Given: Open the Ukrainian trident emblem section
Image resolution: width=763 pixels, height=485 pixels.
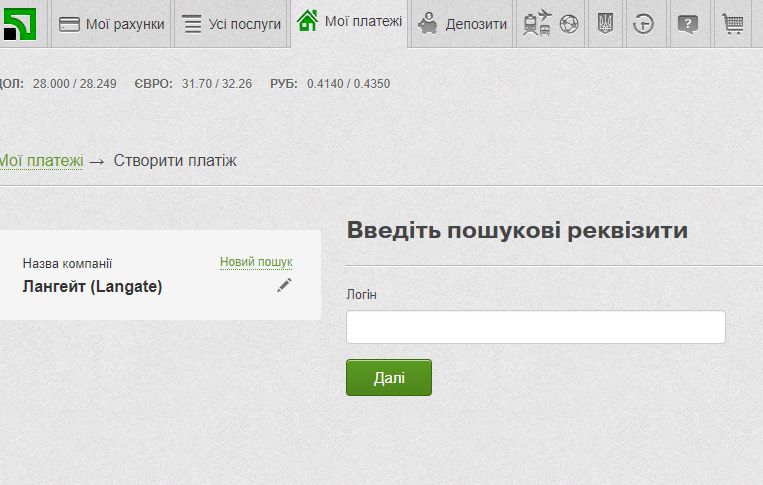Looking at the screenshot, I should (604, 25).
